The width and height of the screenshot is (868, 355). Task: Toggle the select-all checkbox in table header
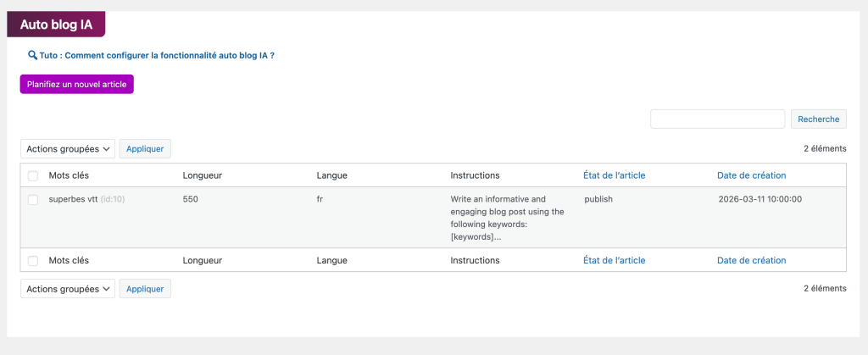pos(33,176)
